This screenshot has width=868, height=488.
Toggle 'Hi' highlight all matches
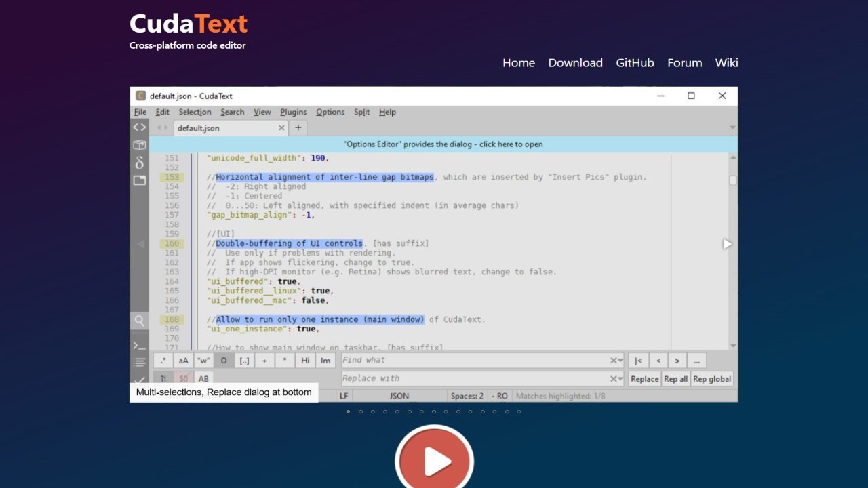click(x=305, y=361)
